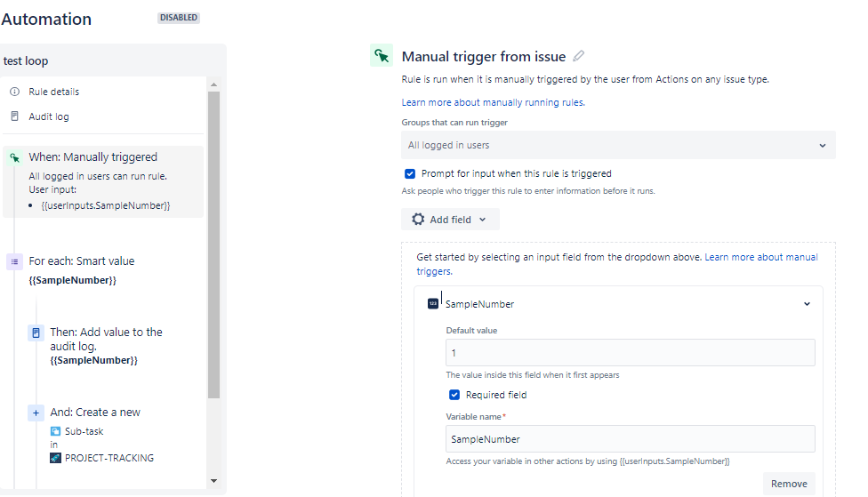Open the Learn more about manual triggers link

(x=617, y=264)
